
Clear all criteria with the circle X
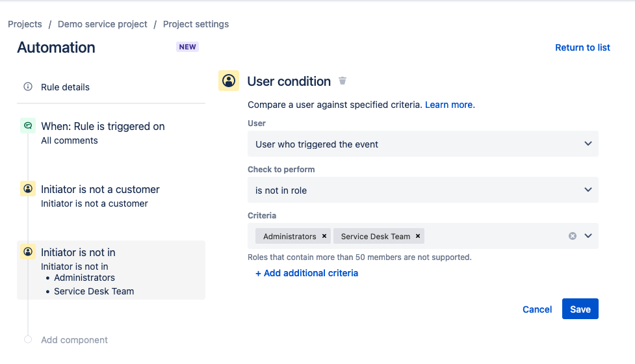573,236
